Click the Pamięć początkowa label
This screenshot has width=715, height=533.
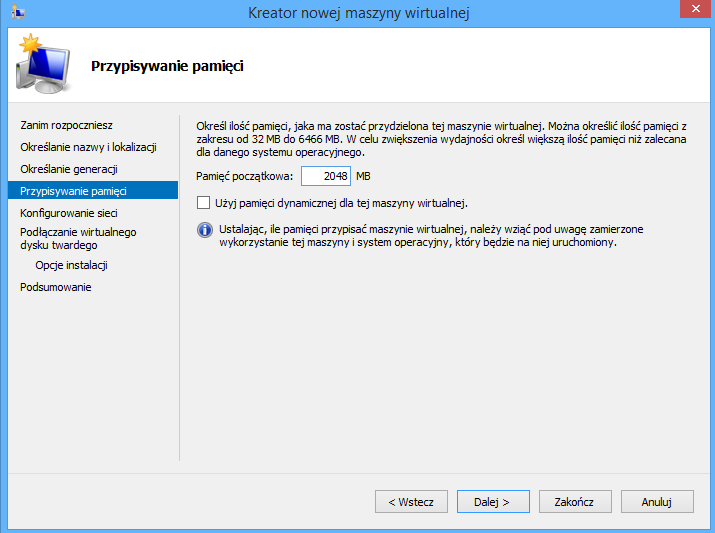[244, 176]
